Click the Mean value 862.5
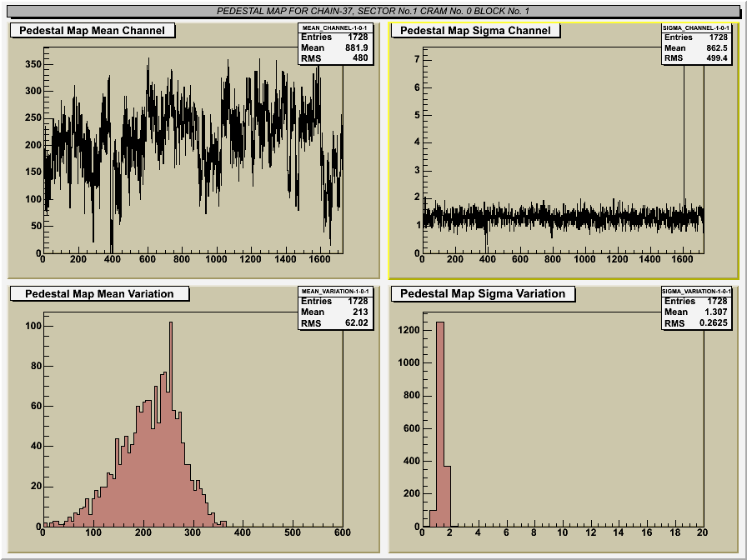Screen dimensions: 747x560 pyautogui.click(x=716, y=47)
